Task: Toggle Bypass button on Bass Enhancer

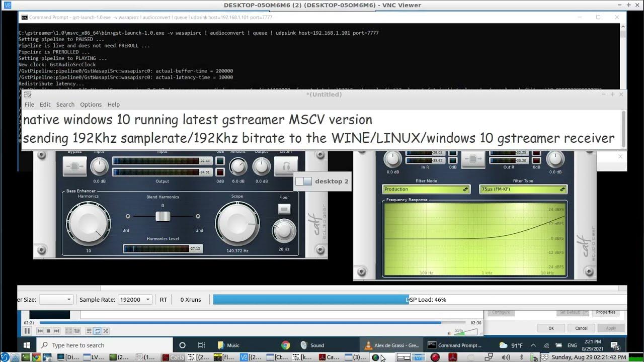Action: tap(74, 166)
